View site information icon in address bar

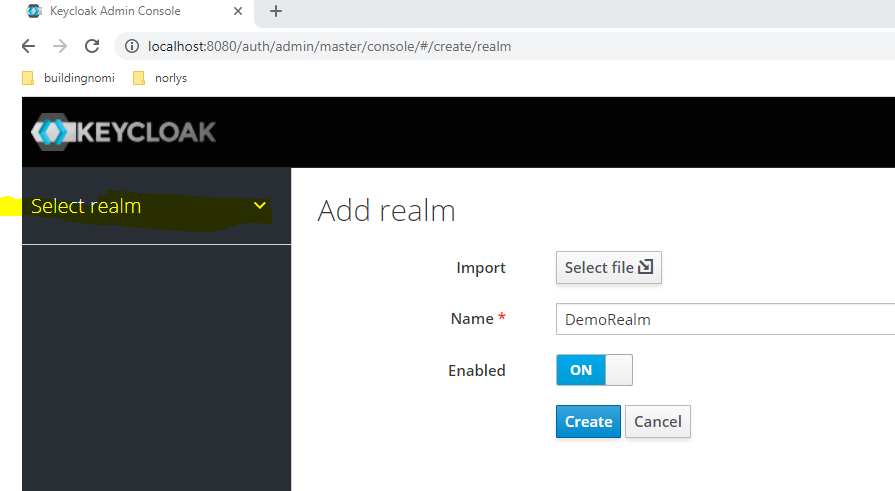point(132,46)
